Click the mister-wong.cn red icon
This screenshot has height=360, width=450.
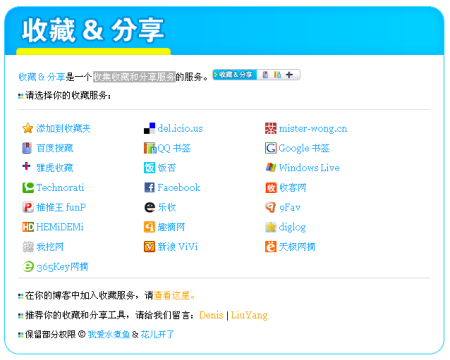point(271,128)
